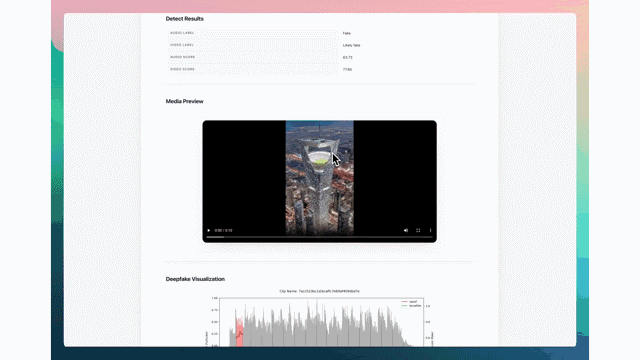Mute the video using the speaker icon

(406, 231)
